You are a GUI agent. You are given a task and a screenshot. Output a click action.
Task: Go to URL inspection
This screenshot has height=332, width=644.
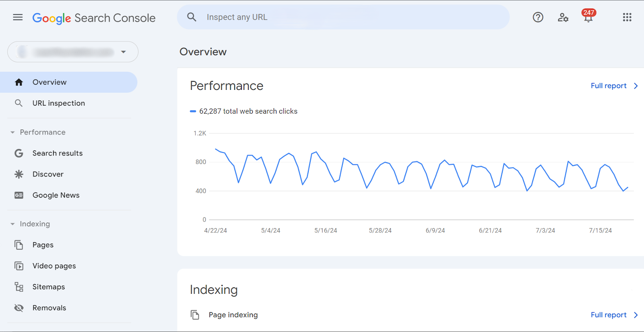coord(58,103)
